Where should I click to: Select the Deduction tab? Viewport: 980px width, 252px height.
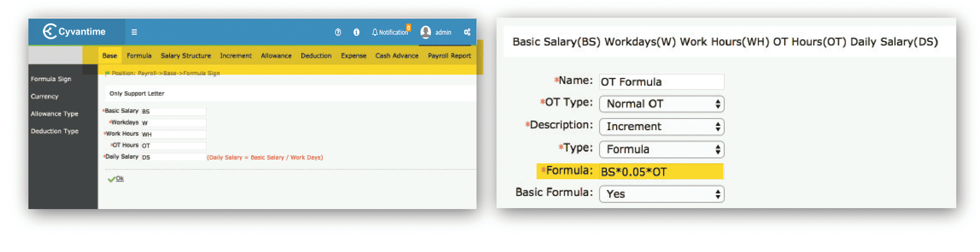[316, 56]
